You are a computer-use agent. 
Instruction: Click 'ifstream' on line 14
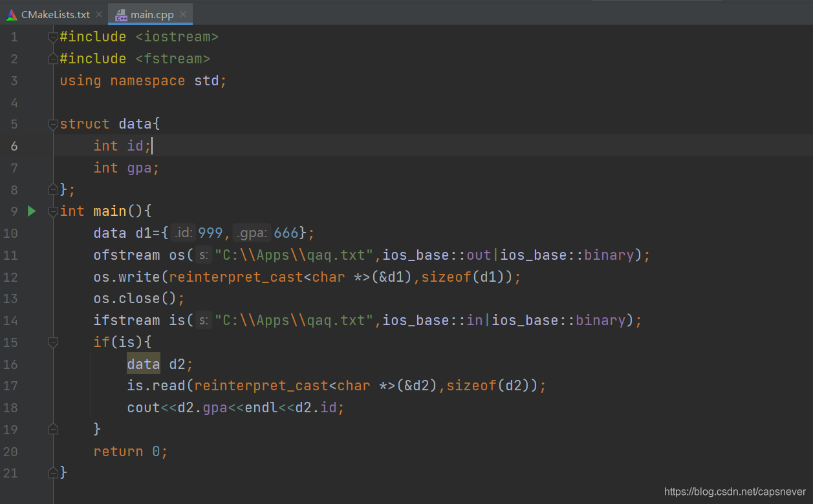[x=127, y=320]
